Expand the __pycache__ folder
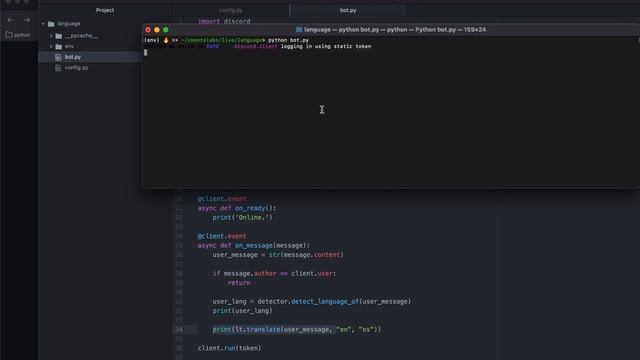 coord(51,36)
